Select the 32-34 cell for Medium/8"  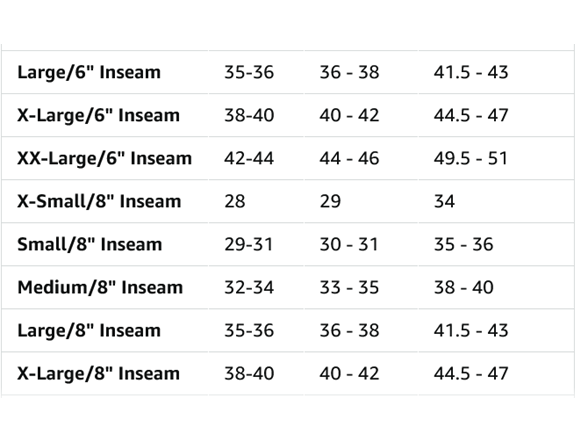click(x=249, y=288)
